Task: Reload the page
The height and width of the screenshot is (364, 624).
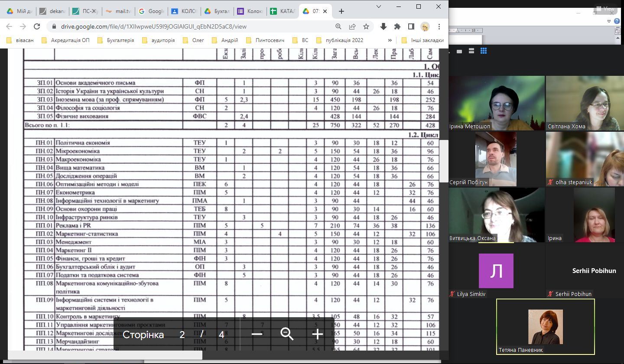Action: pos(37,26)
